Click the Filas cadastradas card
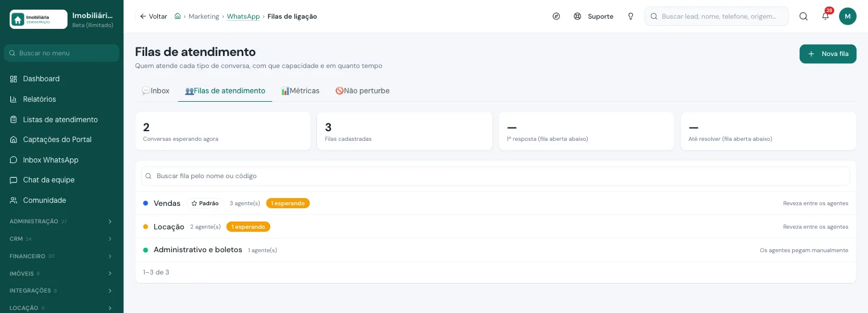The image size is (868, 313). click(405, 131)
